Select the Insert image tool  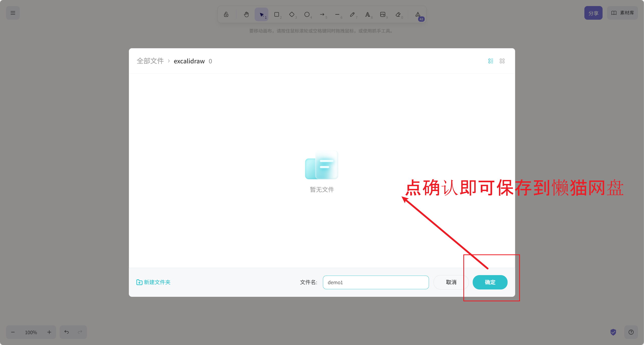383,14
